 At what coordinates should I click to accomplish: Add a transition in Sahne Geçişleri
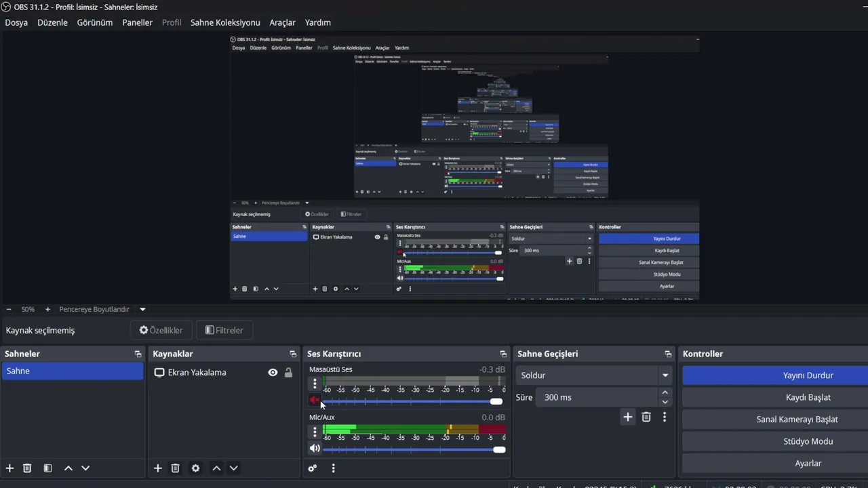point(628,418)
